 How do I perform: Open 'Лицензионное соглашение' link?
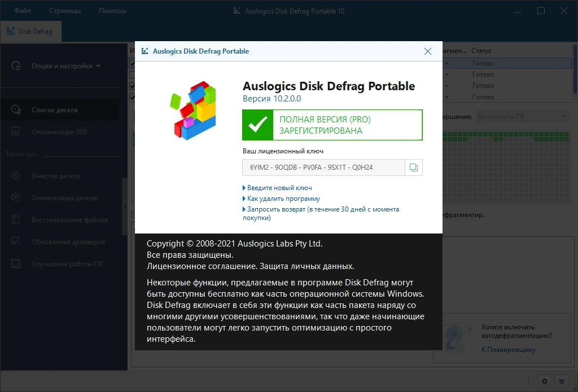202,266
